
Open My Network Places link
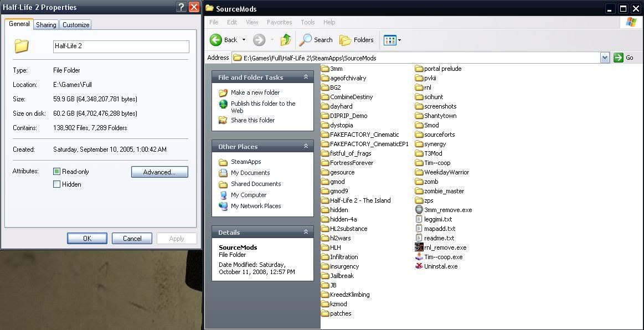click(256, 206)
